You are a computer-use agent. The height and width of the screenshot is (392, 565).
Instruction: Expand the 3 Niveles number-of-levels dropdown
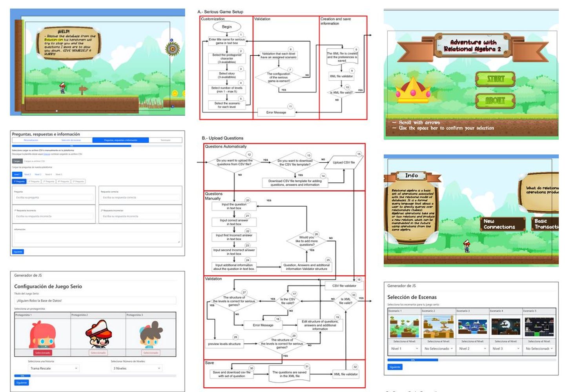click(137, 368)
